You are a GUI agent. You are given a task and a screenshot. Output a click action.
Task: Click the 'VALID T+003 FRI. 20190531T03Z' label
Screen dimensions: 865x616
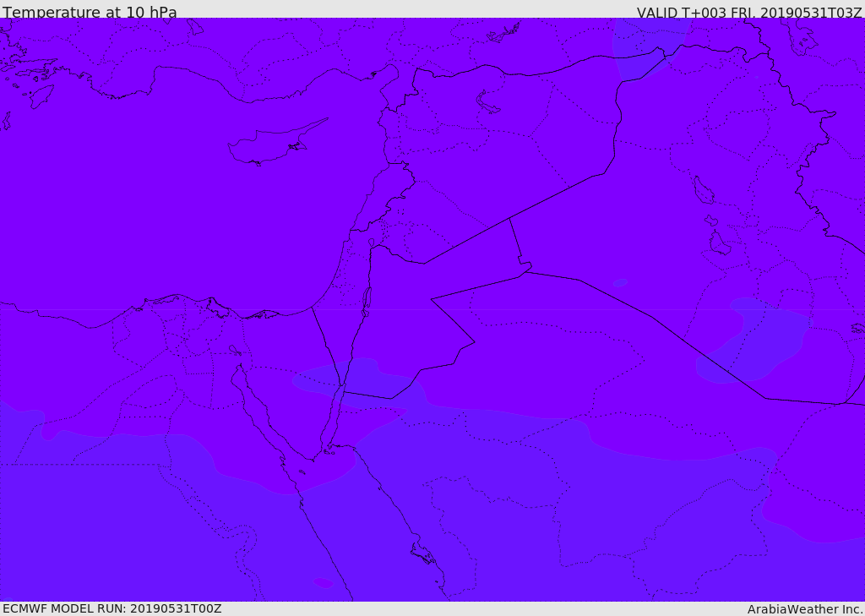point(749,13)
